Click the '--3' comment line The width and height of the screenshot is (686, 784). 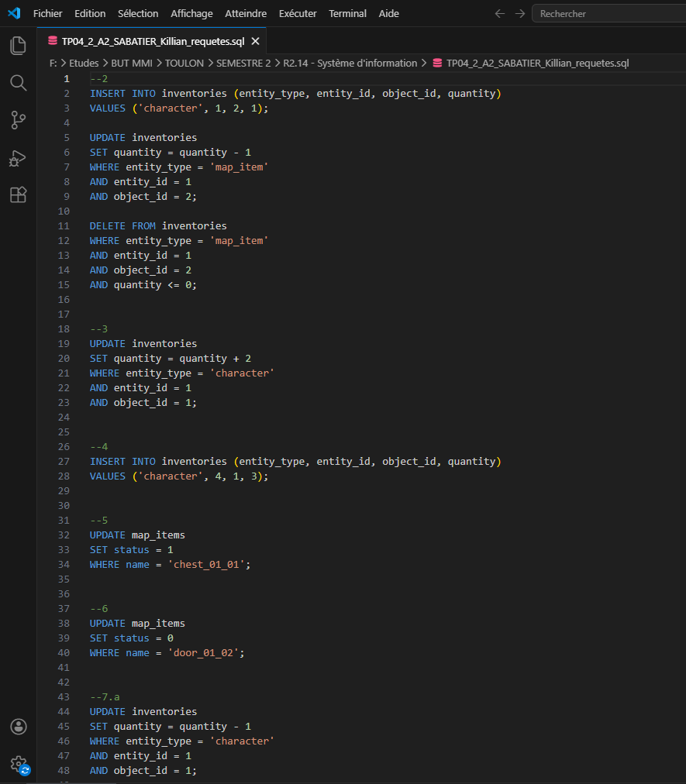pos(98,329)
